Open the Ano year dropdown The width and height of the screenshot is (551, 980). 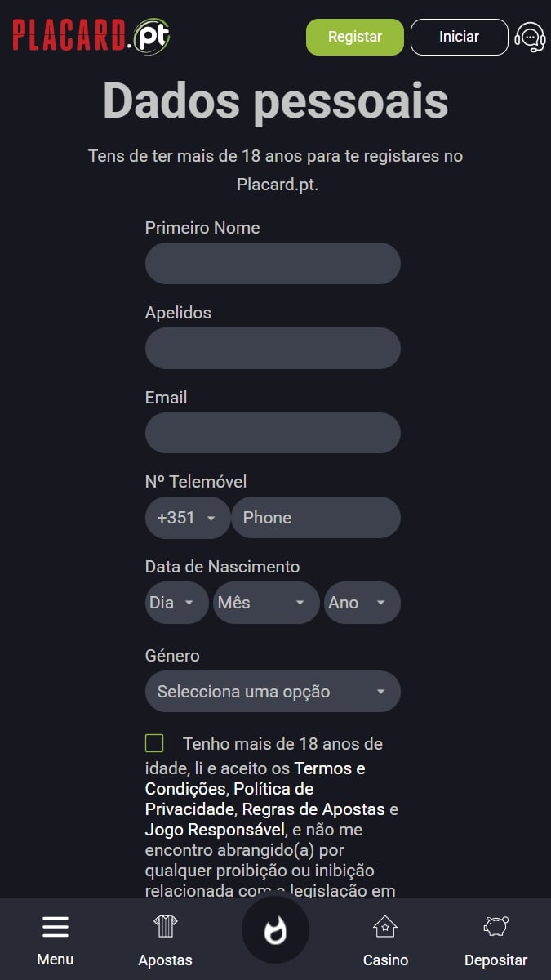[x=362, y=603]
